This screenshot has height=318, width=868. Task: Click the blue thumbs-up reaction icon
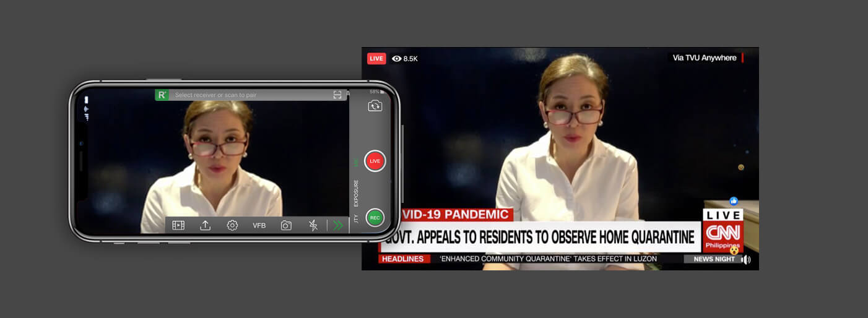(734, 201)
